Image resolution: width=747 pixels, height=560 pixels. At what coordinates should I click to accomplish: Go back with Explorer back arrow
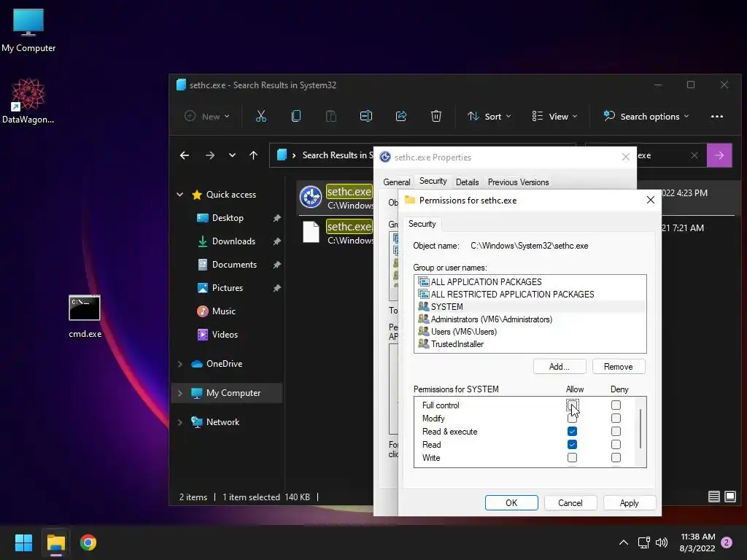(x=185, y=155)
